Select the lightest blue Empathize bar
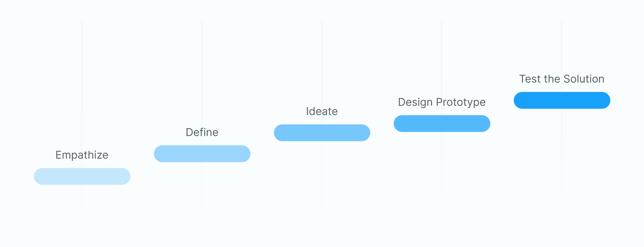644x247 pixels. pyautogui.click(x=82, y=176)
